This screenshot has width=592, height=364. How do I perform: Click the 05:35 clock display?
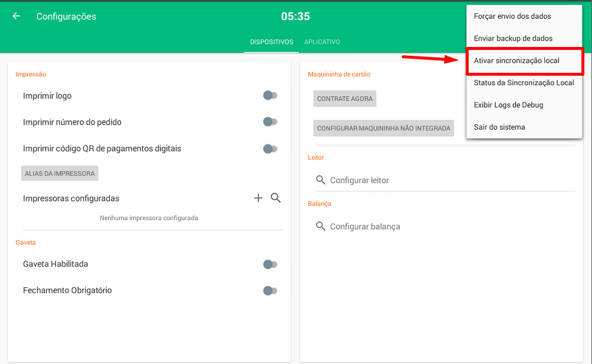click(x=295, y=16)
